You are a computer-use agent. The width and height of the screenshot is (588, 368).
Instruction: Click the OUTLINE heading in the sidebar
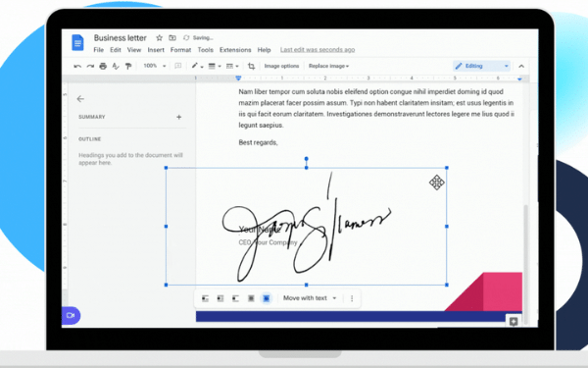click(x=89, y=139)
